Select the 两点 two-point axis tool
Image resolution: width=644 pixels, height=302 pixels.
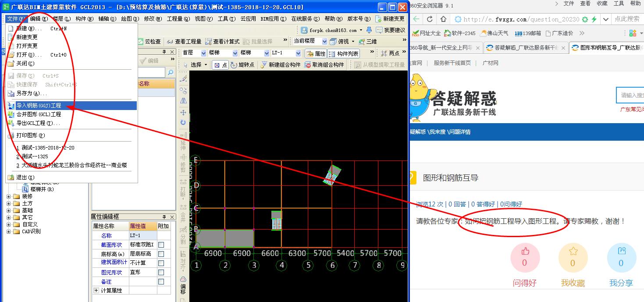click(x=390, y=53)
